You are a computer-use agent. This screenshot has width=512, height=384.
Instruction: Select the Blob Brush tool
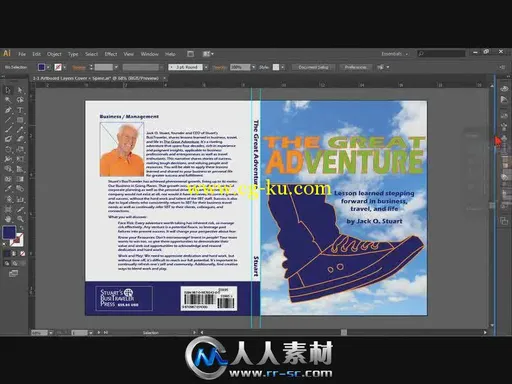8,139
